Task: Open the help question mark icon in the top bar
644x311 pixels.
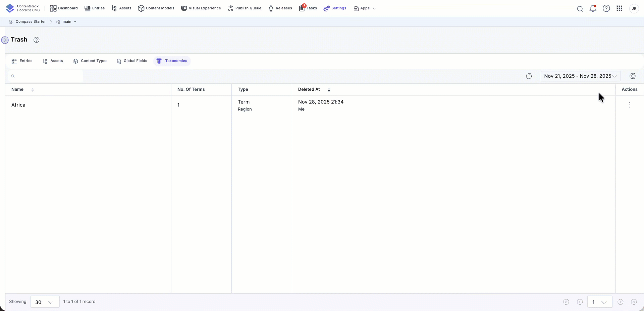Action: [x=606, y=8]
